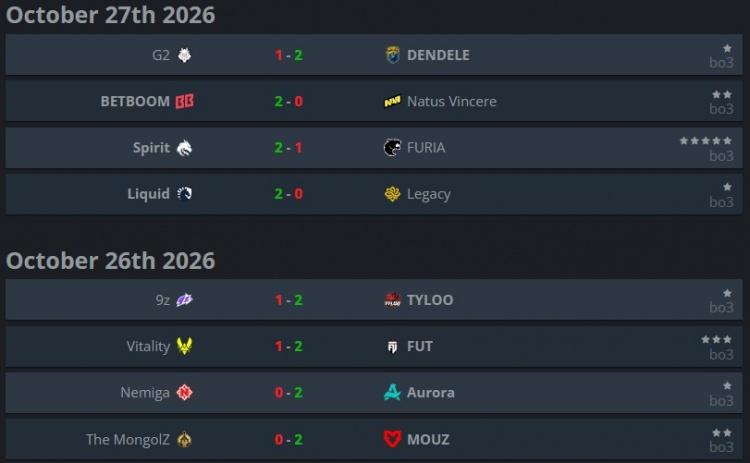Open Spirit versus FURIA 2-1 score
The image size is (750, 463).
pyautogui.click(x=288, y=147)
